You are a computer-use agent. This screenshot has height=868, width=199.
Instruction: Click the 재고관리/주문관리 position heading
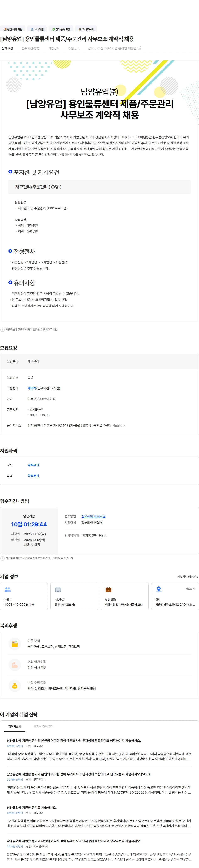(x=38, y=187)
